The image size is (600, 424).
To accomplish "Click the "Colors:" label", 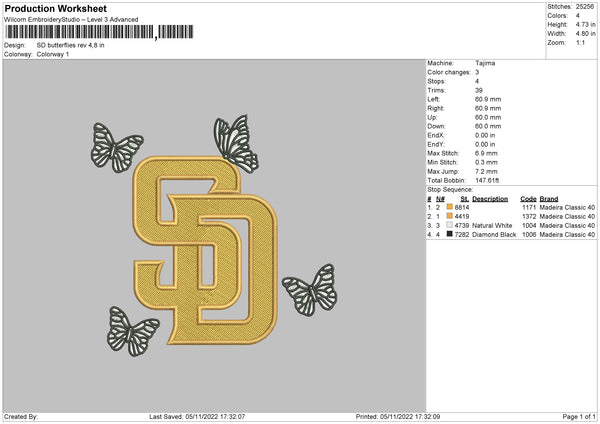I will tap(557, 16).
